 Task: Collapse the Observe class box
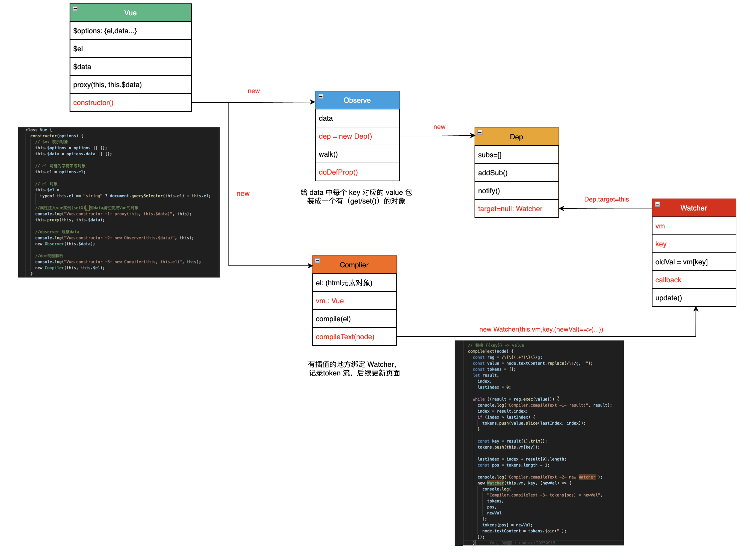click(321, 96)
